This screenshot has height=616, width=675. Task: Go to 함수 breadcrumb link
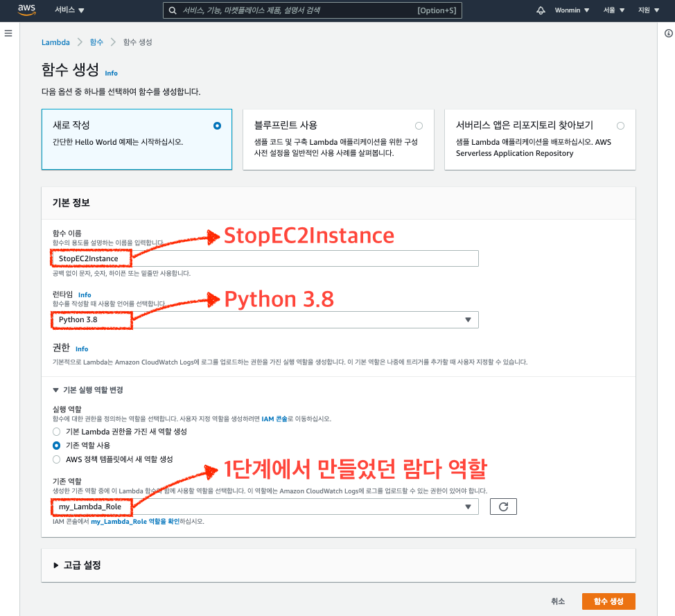click(96, 42)
